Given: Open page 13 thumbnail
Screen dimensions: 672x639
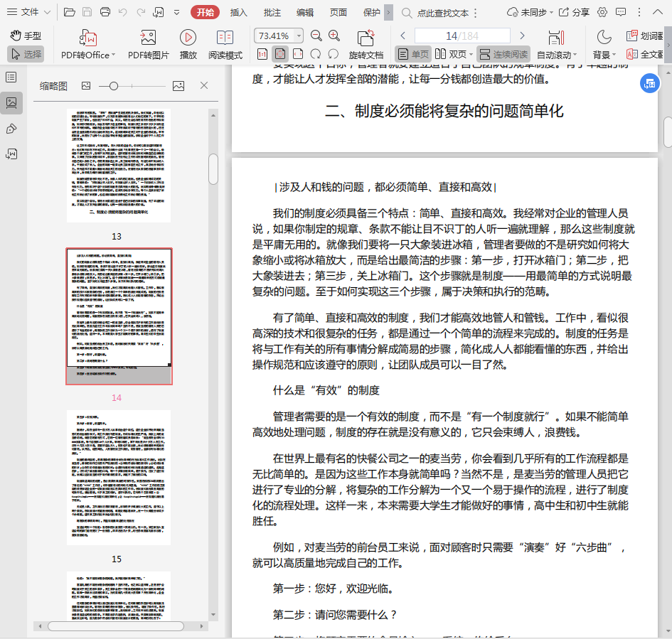Looking at the screenshot, I should [119, 166].
